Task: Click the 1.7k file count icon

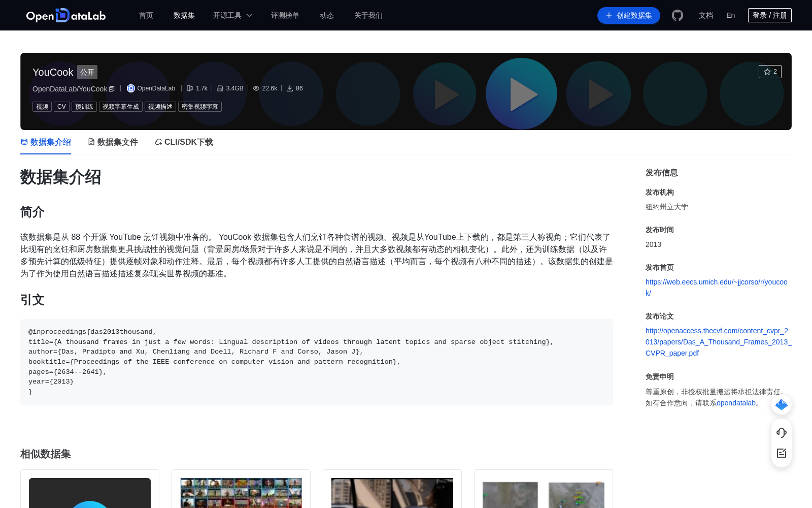Action: (x=190, y=88)
